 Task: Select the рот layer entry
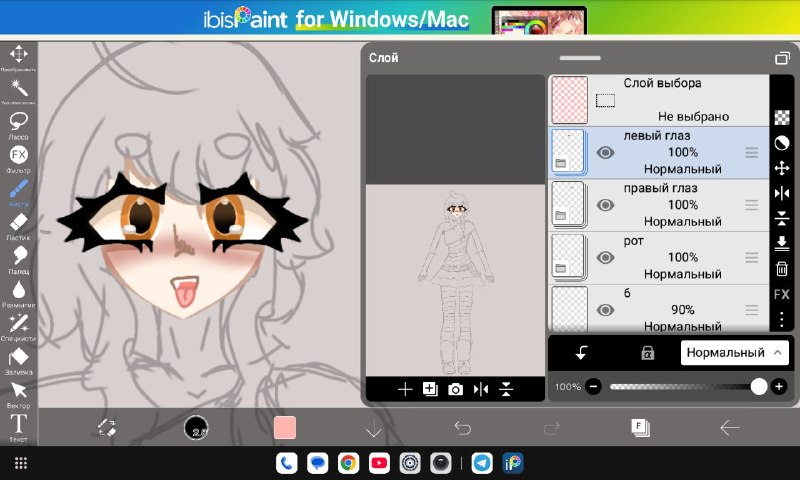659,258
